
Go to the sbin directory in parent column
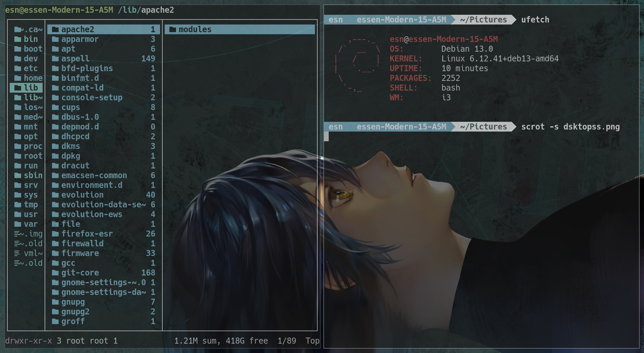pos(26,175)
